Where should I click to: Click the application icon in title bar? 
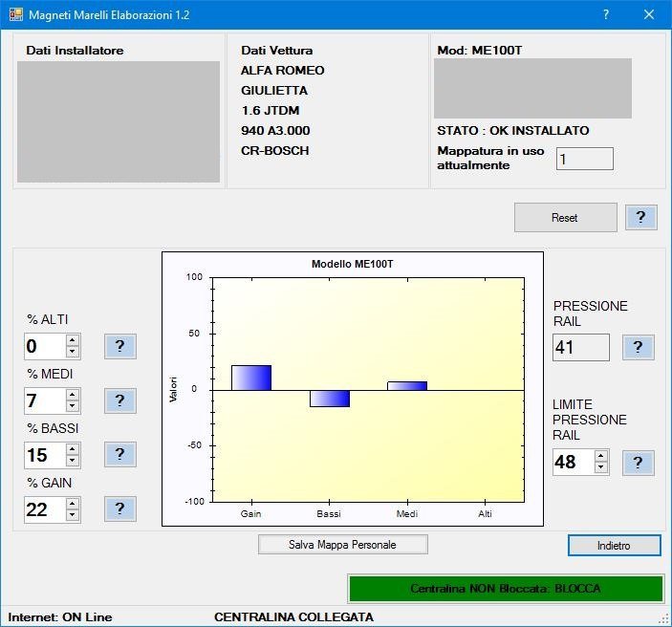[x=16, y=14]
